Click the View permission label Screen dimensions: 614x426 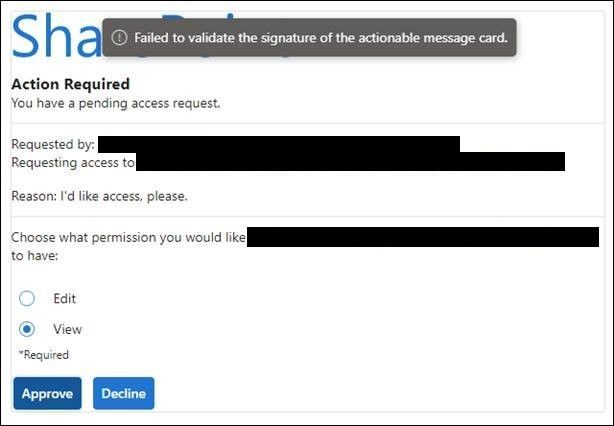point(67,329)
